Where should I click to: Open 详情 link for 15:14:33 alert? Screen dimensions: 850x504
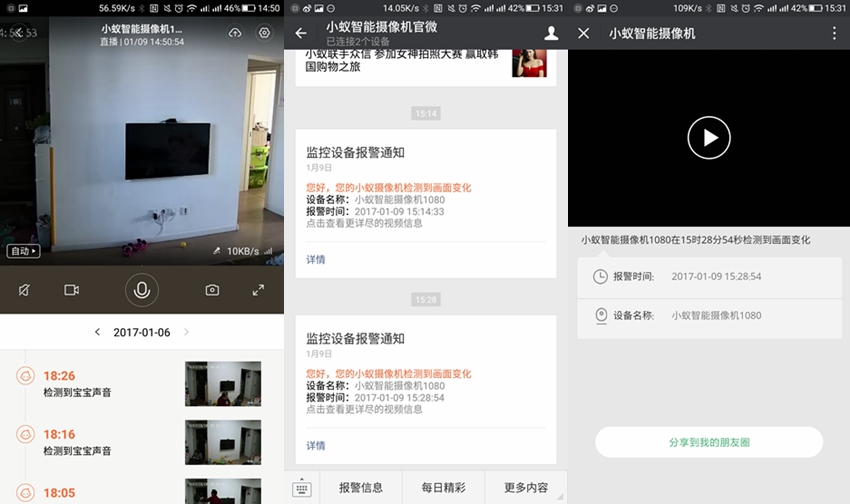316,259
